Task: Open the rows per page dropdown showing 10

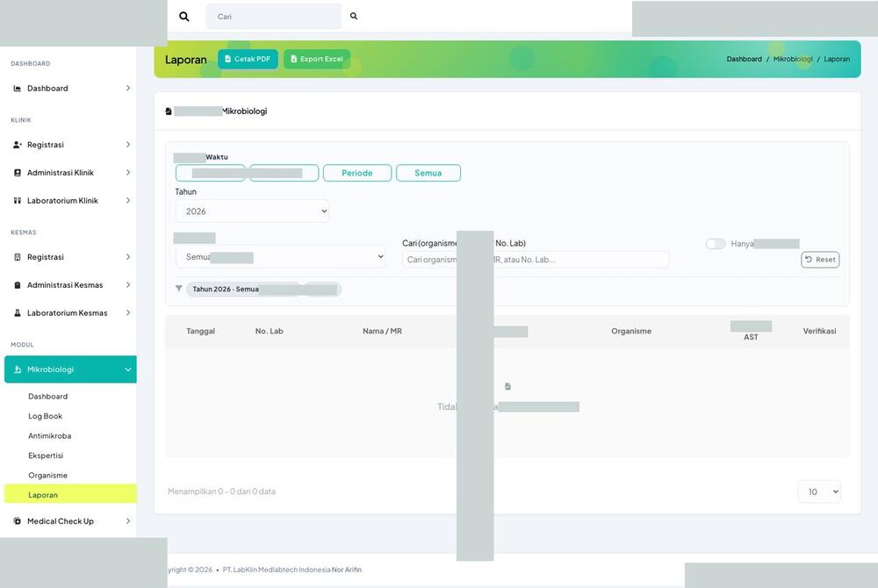Action: tap(819, 491)
